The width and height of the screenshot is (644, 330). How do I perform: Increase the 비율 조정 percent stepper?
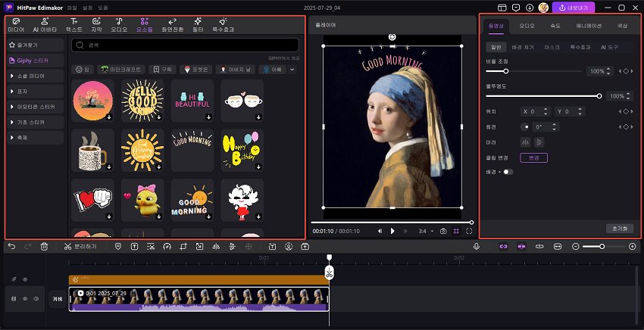608,69
